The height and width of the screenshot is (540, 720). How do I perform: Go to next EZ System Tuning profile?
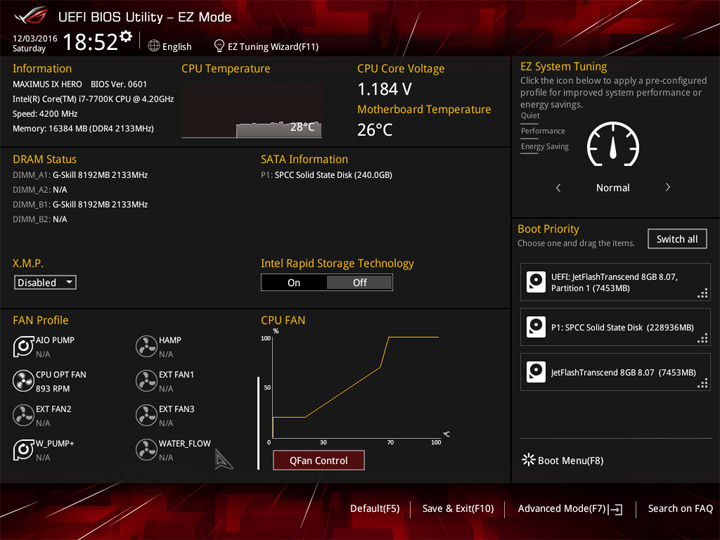[x=668, y=187]
